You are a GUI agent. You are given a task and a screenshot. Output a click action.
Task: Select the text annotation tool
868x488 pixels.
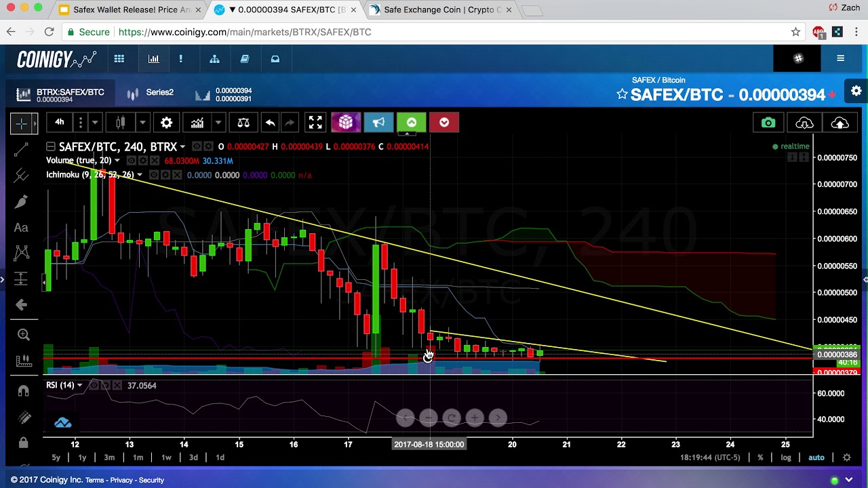(21, 228)
